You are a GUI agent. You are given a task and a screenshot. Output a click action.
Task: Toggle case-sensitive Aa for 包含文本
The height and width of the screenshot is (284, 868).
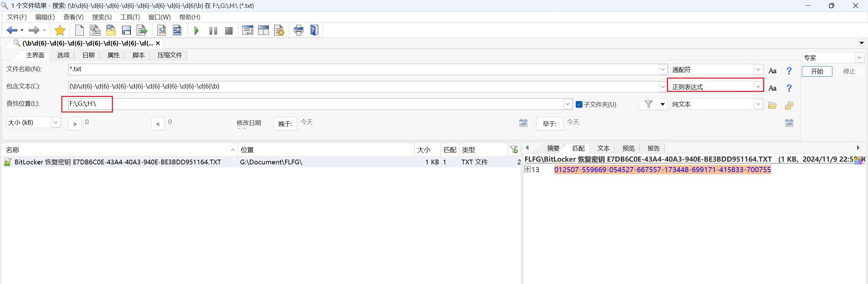[772, 88]
